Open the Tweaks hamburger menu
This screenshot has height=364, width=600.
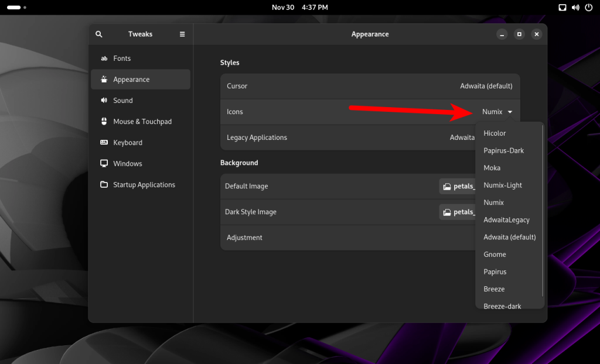[x=182, y=35]
